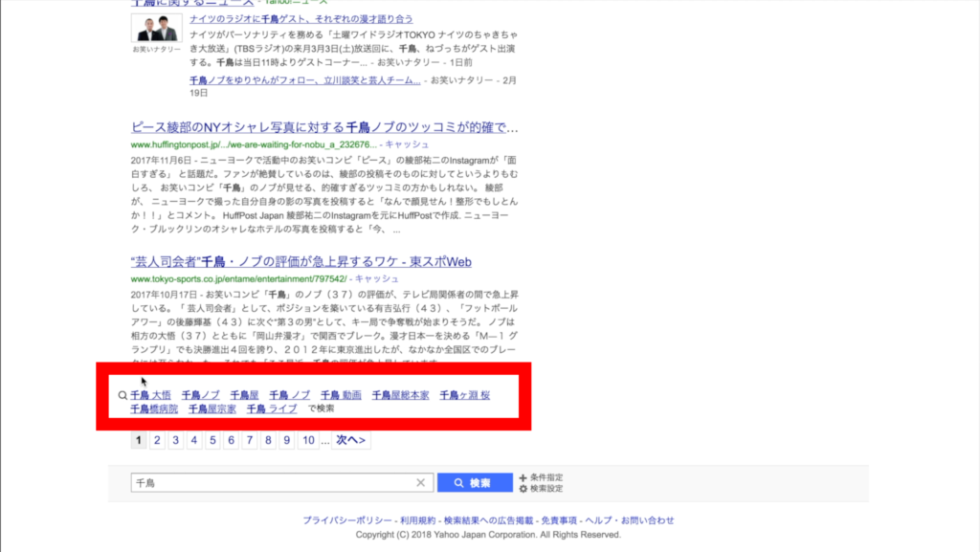980x552 pixels.
Task: Open 検索結果への広告掲載 footer link
Action: pos(489,520)
